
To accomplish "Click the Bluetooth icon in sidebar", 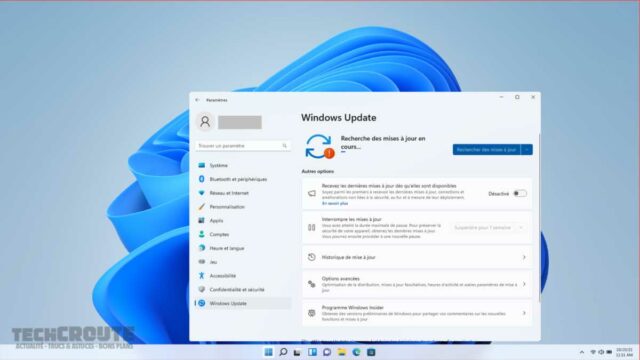I will pos(202,179).
